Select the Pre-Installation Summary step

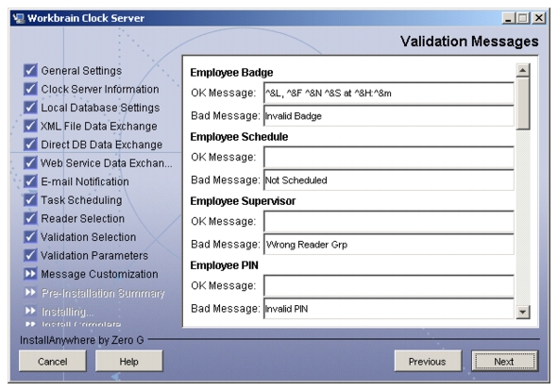point(103,293)
